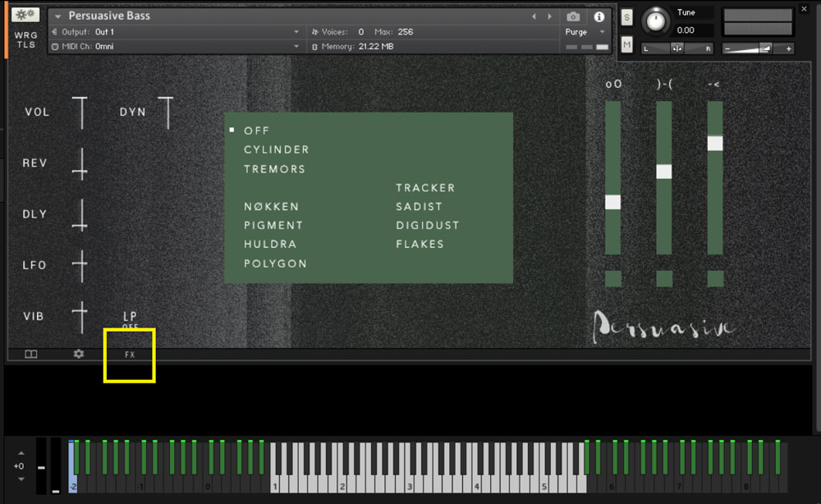This screenshot has width=821, height=504.
Task: Click the white piano key labeled 1
Action: click(275, 485)
